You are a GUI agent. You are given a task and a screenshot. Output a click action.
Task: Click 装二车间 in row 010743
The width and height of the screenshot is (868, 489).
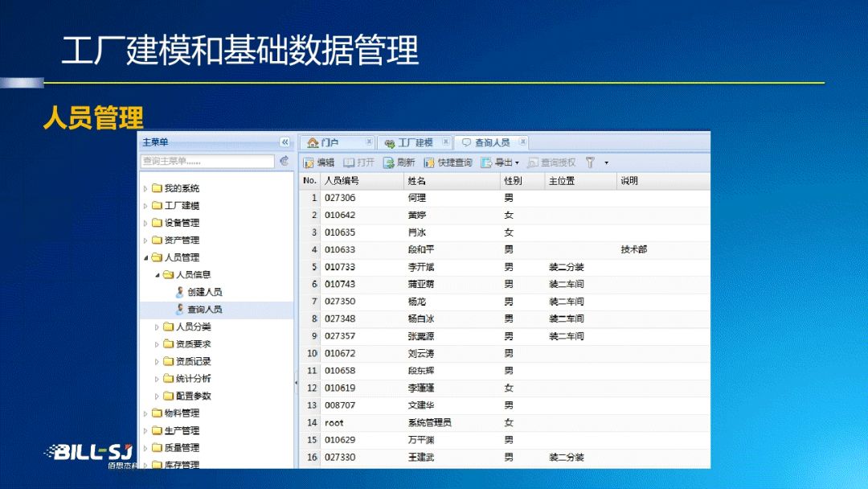[567, 284]
